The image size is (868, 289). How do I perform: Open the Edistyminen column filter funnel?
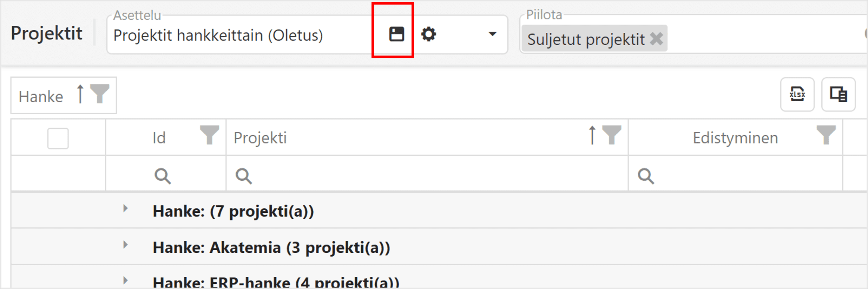(826, 135)
